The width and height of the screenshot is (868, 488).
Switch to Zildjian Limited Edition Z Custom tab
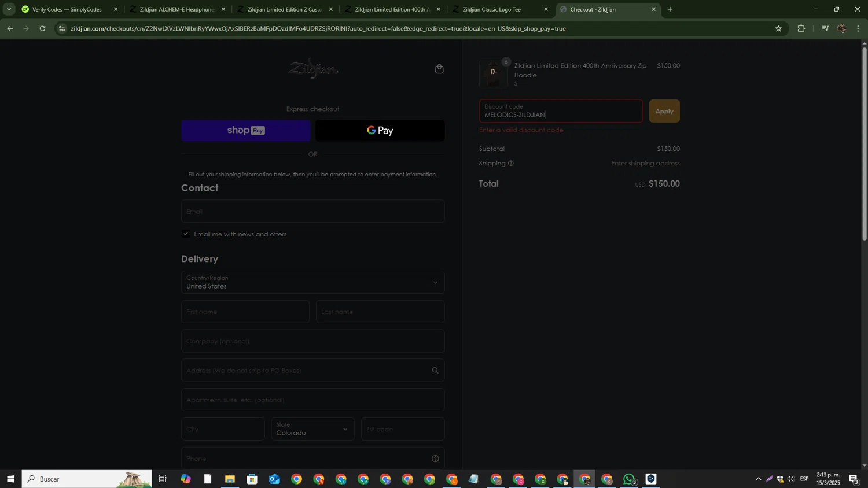[x=284, y=9]
